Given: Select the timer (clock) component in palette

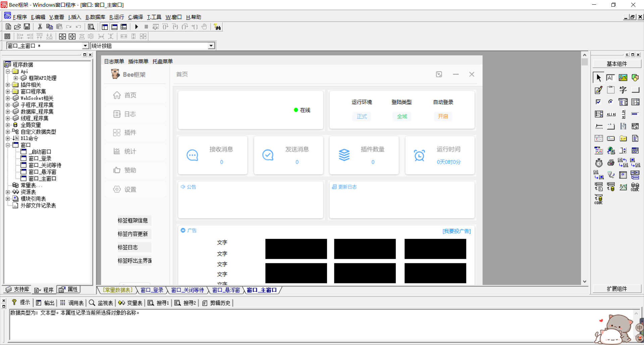Looking at the screenshot, I should point(599,163).
